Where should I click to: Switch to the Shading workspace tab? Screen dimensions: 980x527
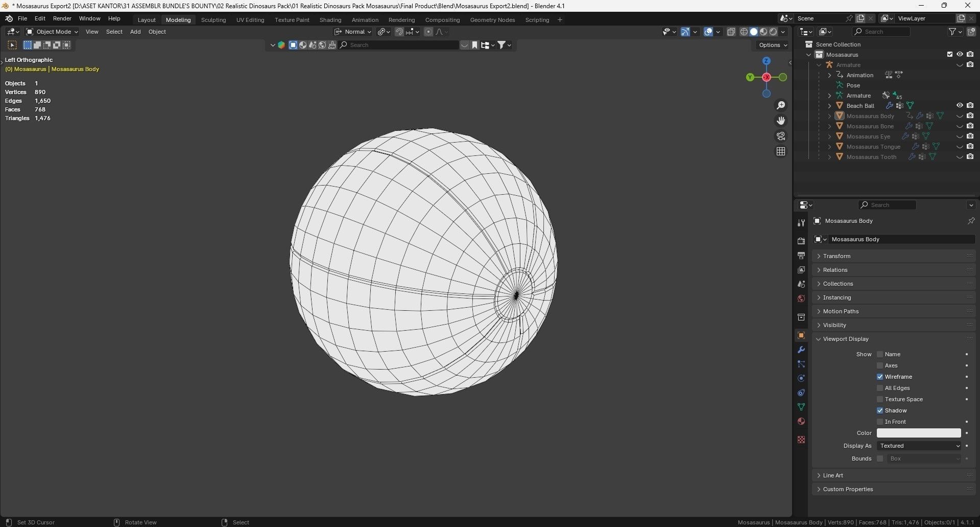[x=330, y=20]
